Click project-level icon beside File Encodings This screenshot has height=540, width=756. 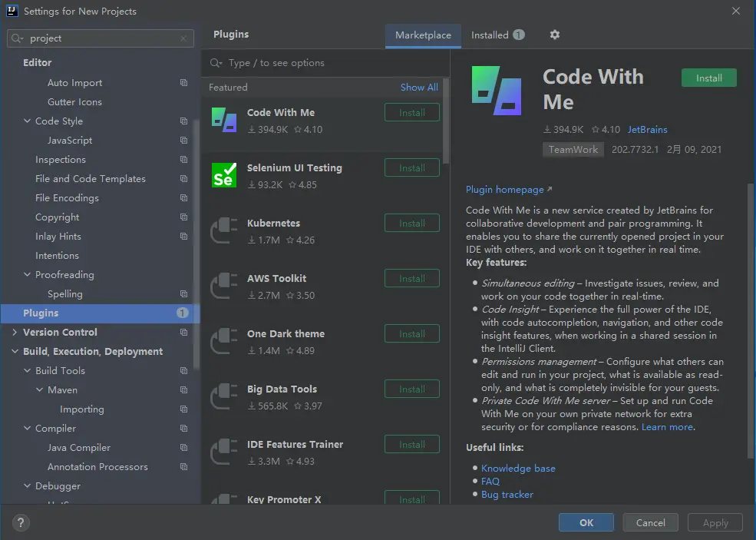click(183, 198)
